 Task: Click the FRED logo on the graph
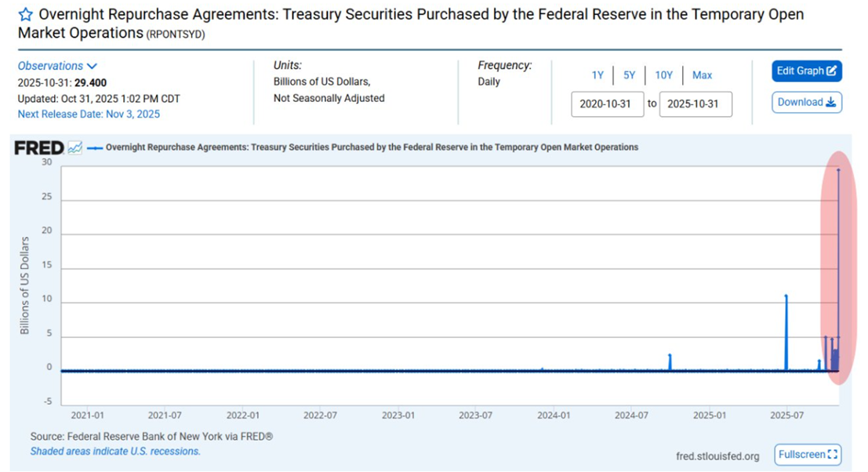pos(39,147)
